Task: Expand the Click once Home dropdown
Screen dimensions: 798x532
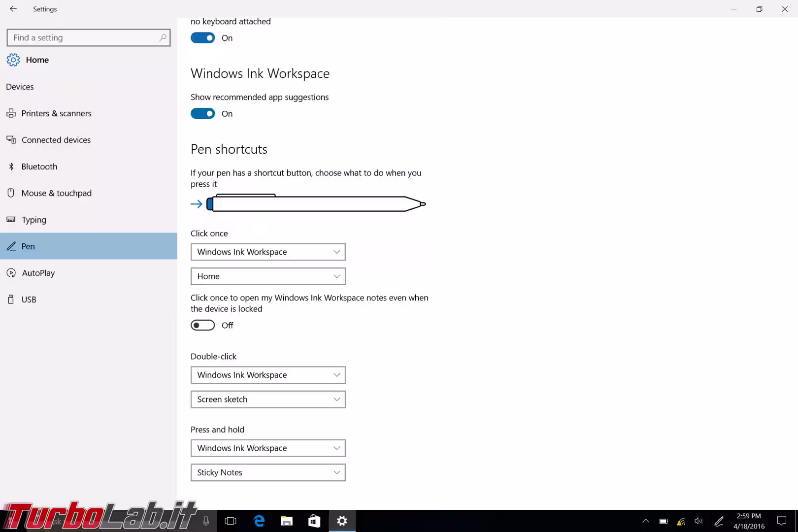Action: [x=268, y=276]
